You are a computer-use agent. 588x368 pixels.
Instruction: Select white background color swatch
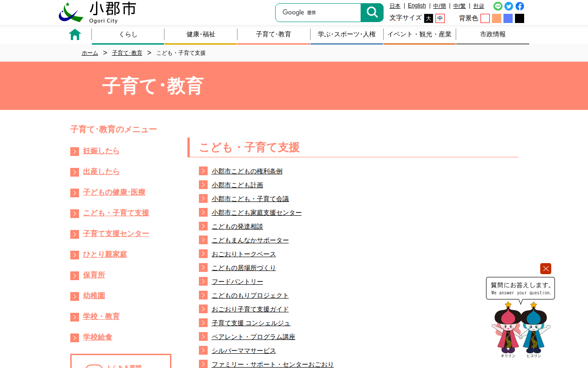point(485,18)
